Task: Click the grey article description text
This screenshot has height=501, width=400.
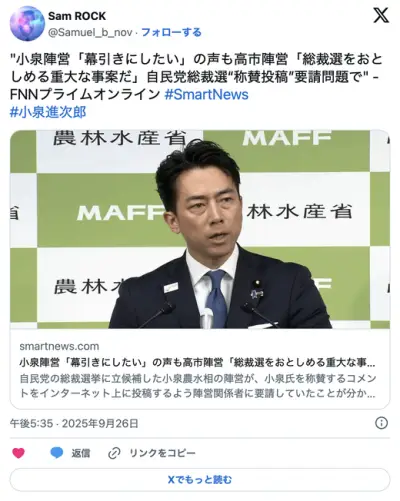Action: click(x=198, y=386)
